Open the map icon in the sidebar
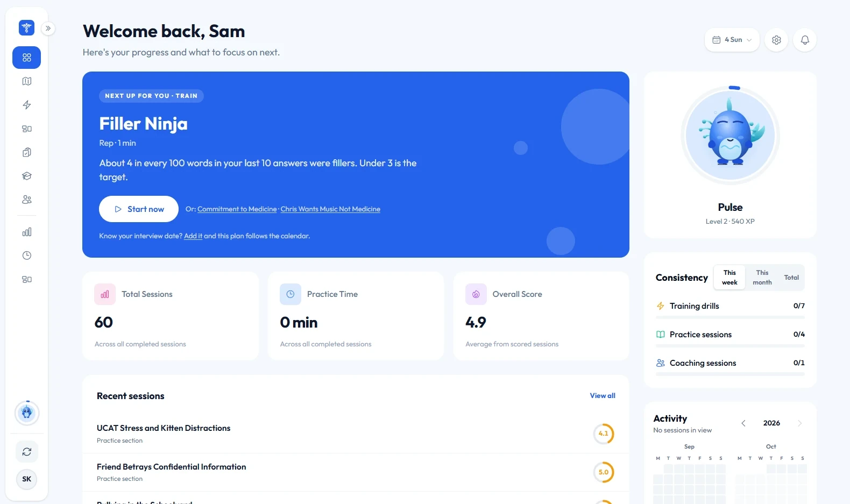850x504 pixels. pyautogui.click(x=26, y=81)
